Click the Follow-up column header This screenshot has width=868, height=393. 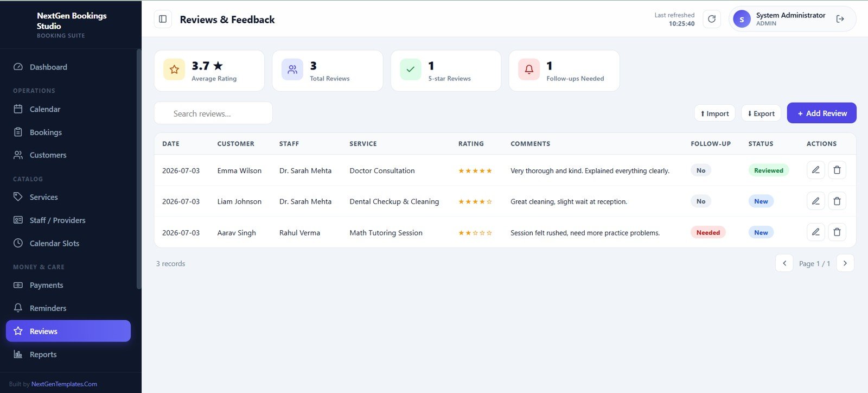pyautogui.click(x=711, y=144)
